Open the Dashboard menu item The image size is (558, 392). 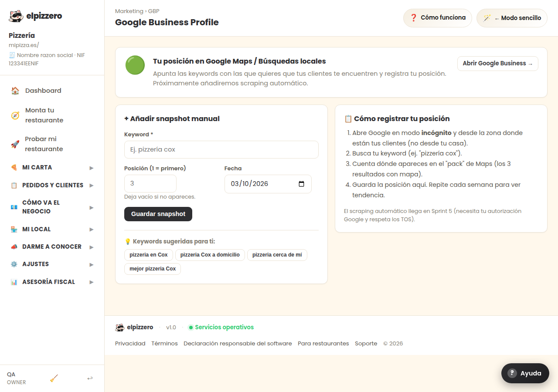[52, 91]
